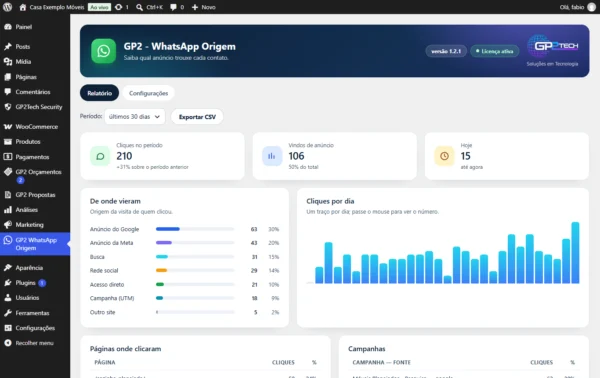Click the CAMPANHA — FONTE column header
The width and height of the screenshot is (600, 378).
pos(382,362)
